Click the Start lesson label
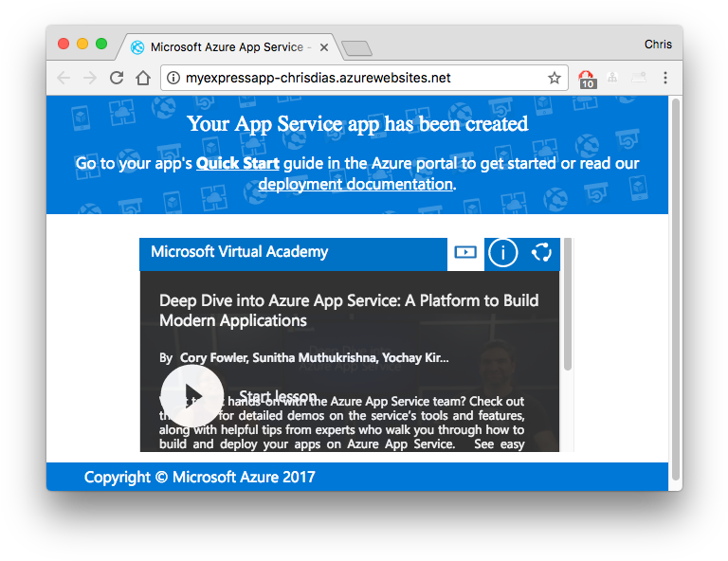The width and height of the screenshot is (728, 561). point(278,396)
